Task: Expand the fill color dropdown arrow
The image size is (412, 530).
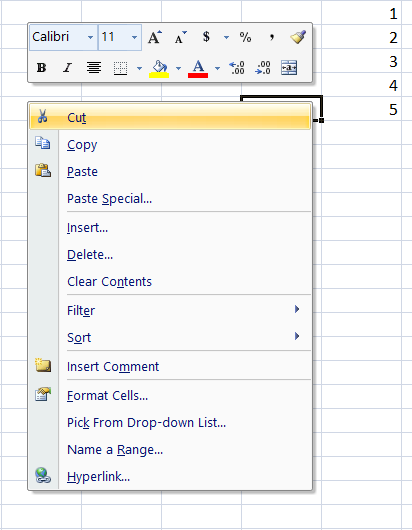Action: [178, 69]
